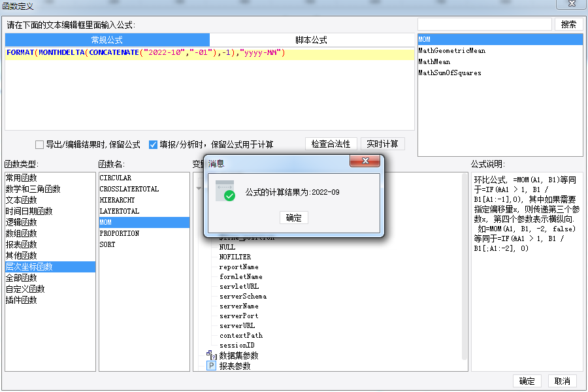The height and width of the screenshot is (392, 588).
Task: Click 确定 in the message dialog
Action: (293, 218)
